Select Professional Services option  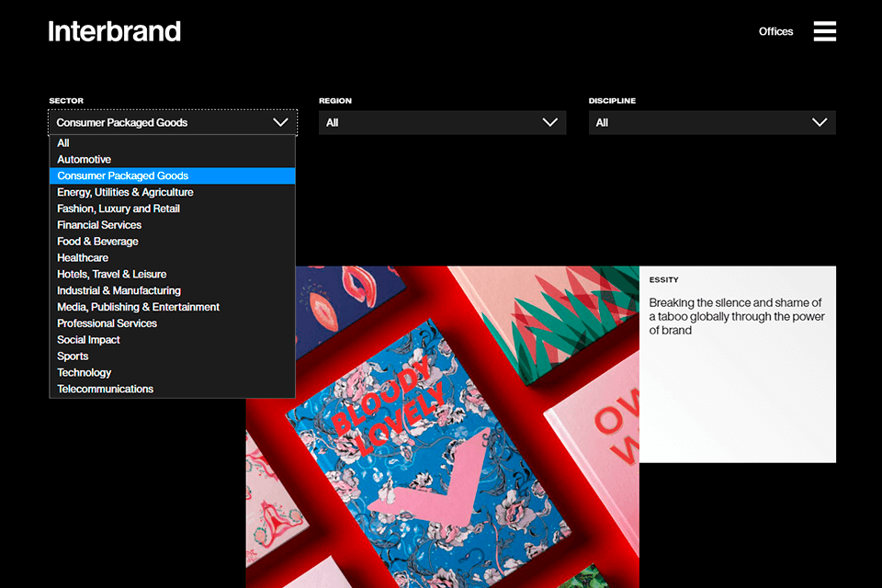pos(172,323)
